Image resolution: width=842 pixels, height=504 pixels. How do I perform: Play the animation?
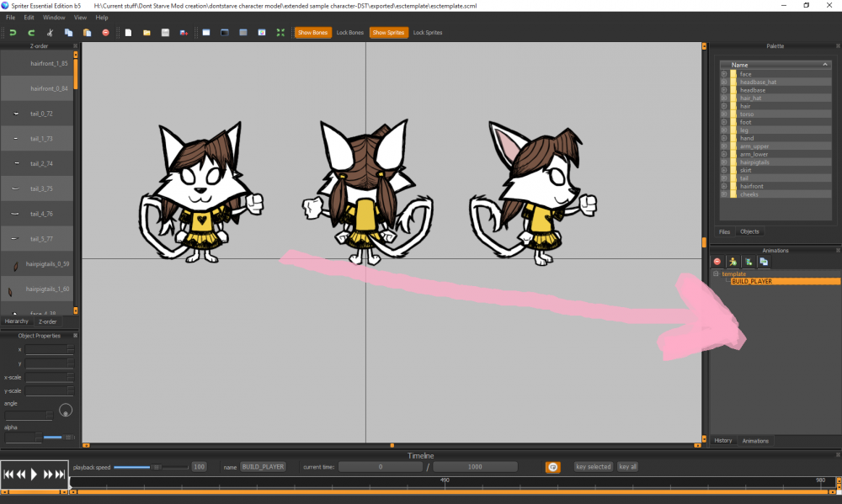pyautogui.click(x=34, y=475)
